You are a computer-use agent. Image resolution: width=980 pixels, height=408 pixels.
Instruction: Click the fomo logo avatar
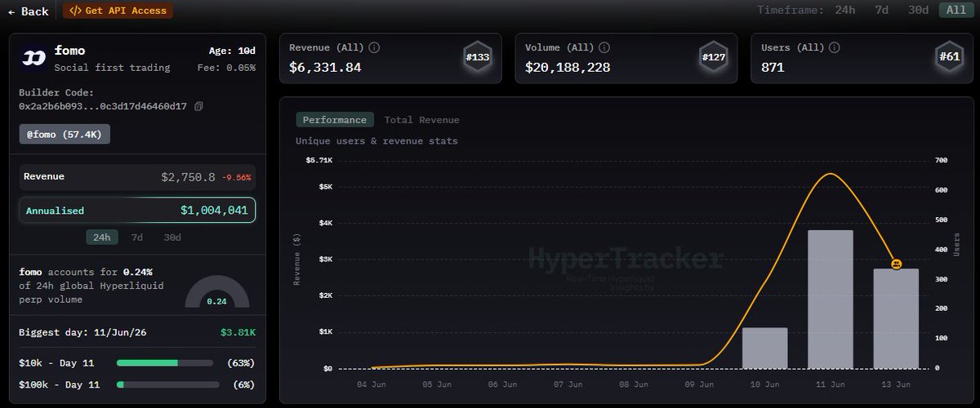(34, 58)
